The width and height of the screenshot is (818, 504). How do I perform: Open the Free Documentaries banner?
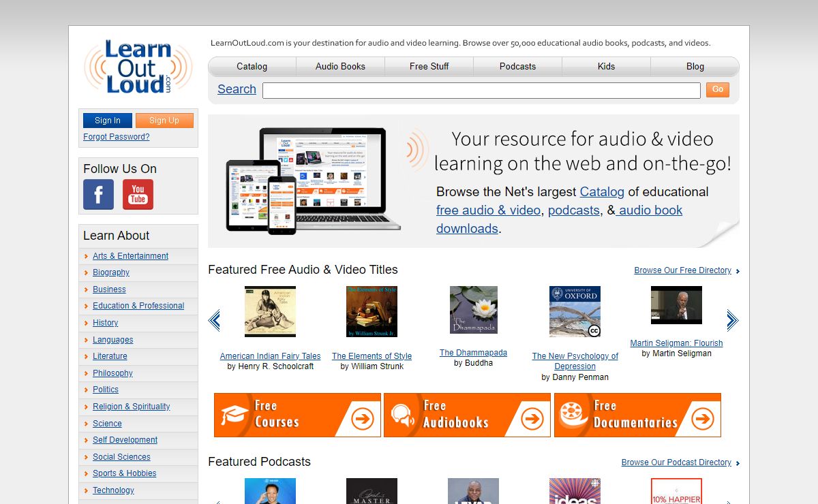(637, 415)
